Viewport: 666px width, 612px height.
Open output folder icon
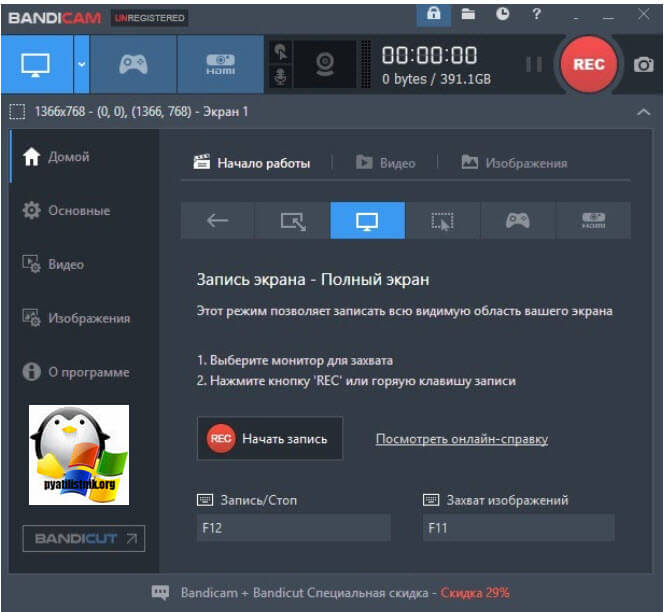point(468,14)
